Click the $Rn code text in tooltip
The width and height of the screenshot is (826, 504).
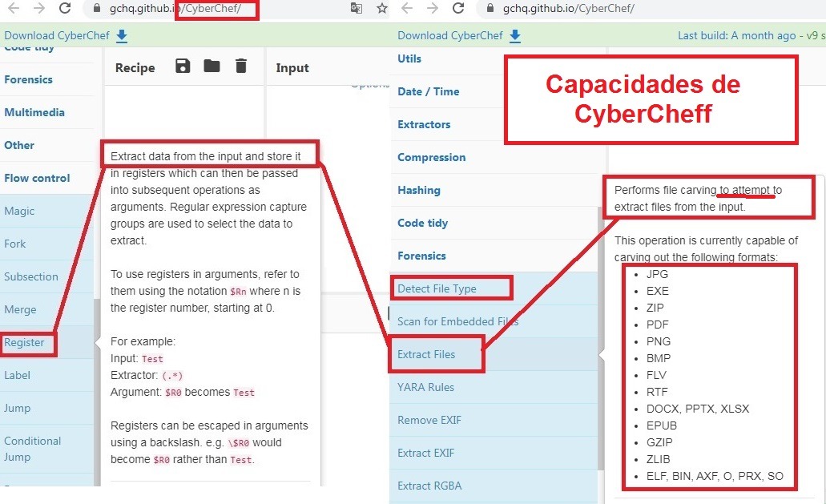click(238, 291)
